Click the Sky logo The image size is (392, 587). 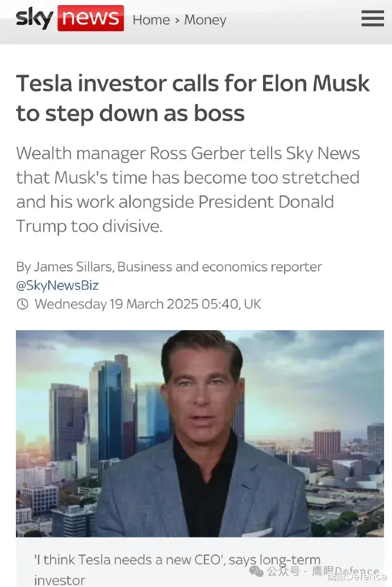pos(35,18)
